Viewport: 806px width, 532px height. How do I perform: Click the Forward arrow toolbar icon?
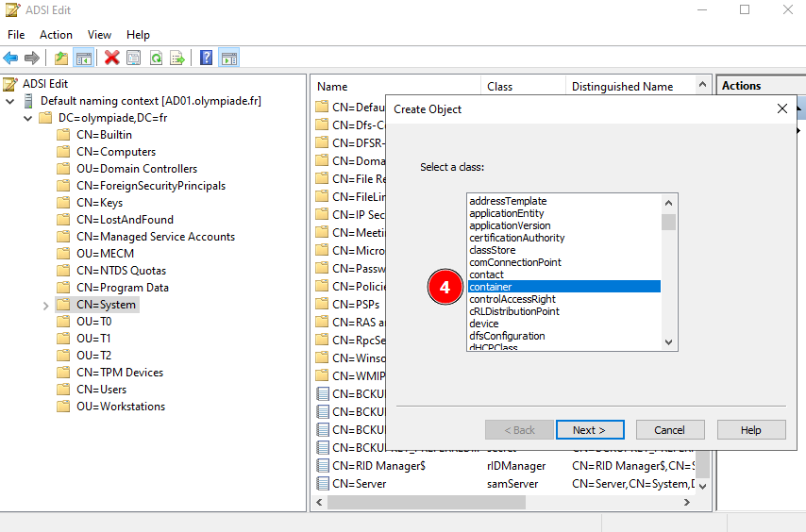click(32, 58)
